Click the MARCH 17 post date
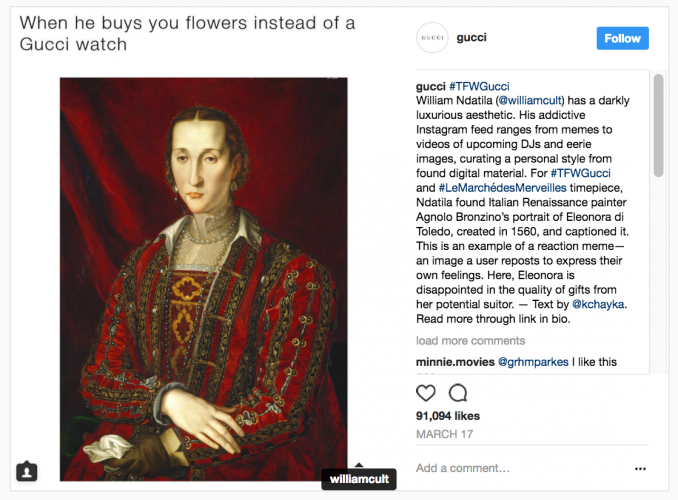678x500 pixels. tap(445, 434)
